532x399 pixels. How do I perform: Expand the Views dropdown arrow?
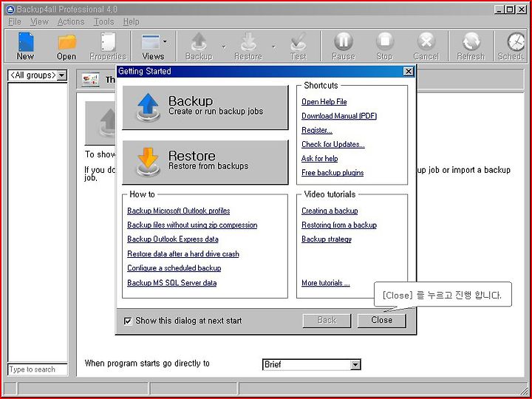coord(165,41)
